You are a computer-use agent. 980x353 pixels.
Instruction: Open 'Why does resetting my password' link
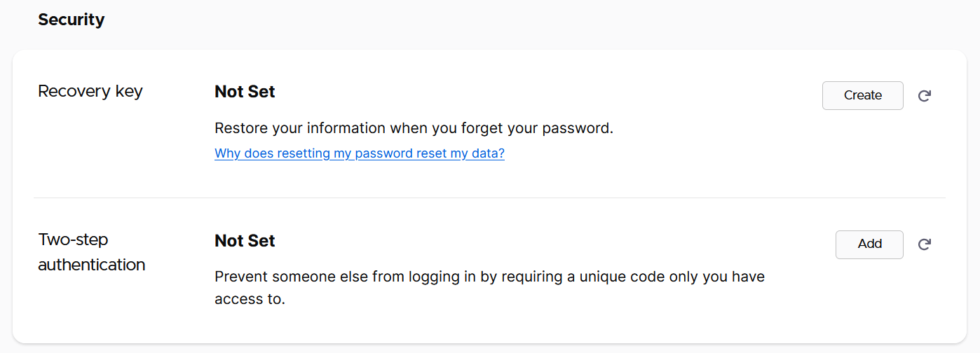(x=359, y=153)
